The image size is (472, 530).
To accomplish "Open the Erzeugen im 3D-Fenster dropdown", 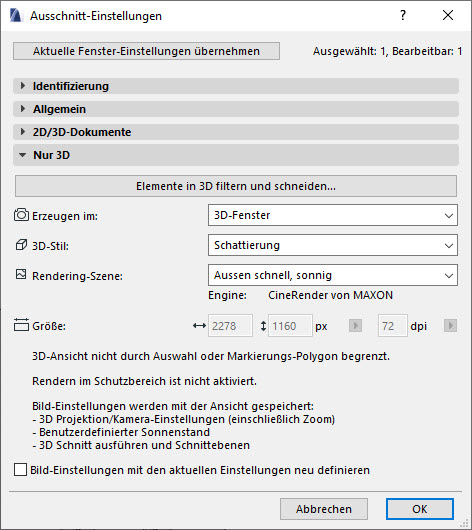I will pyautogui.click(x=333, y=215).
